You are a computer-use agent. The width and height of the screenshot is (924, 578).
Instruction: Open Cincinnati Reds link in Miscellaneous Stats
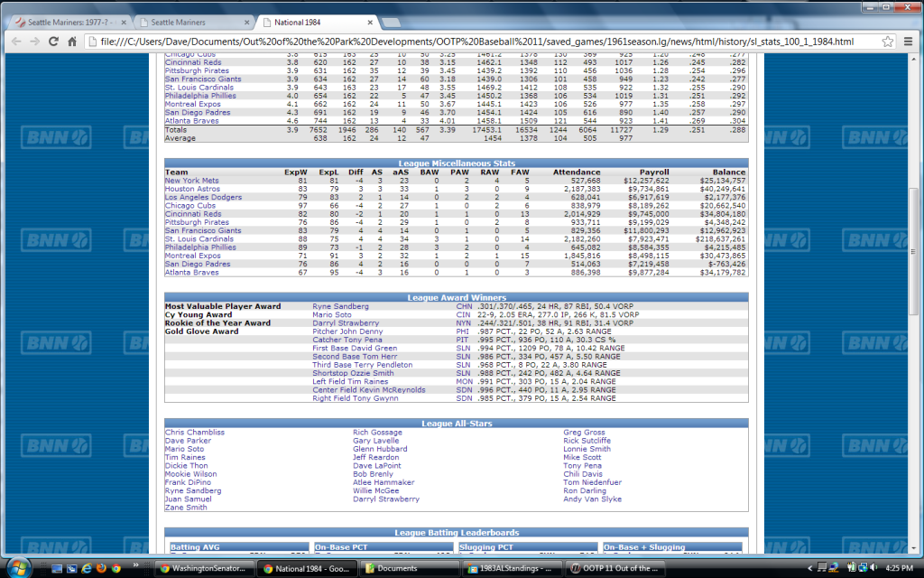[x=193, y=214]
